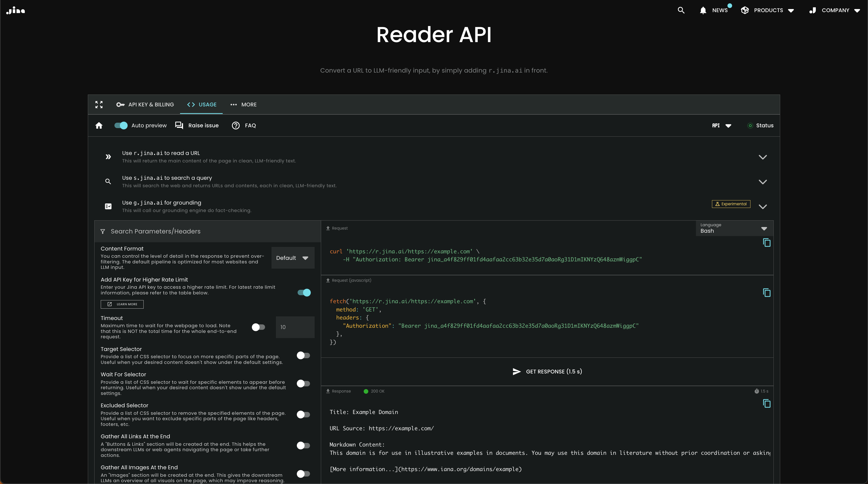868x484 pixels.
Task: Enable the Target Selector toggle
Action: tap(303, 355)
